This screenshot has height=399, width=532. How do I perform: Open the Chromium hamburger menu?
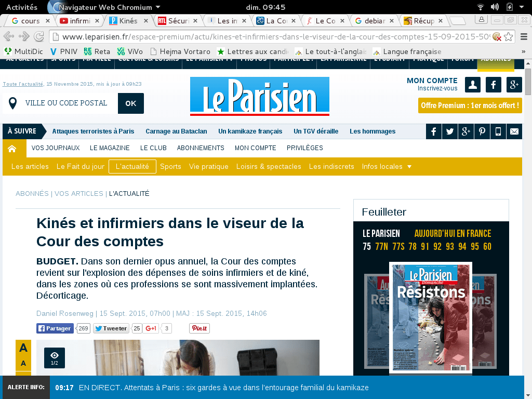pos(524,37)
